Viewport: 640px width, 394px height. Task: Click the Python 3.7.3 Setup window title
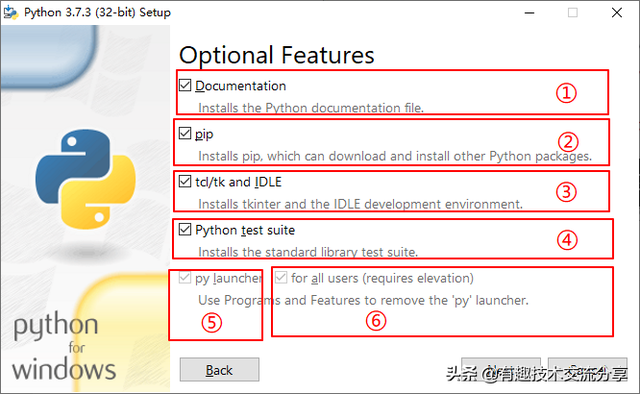tap(97, 12)
